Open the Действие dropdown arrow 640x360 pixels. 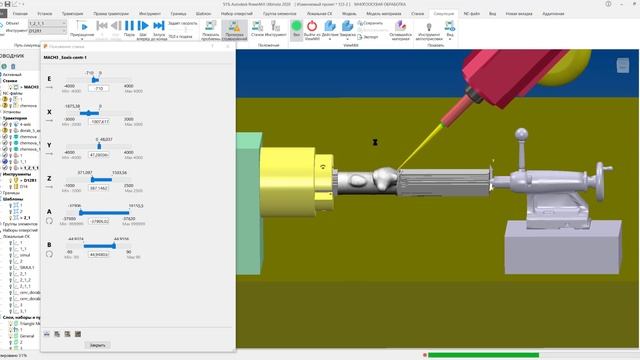pyautogui.click(x=330, y=39)
